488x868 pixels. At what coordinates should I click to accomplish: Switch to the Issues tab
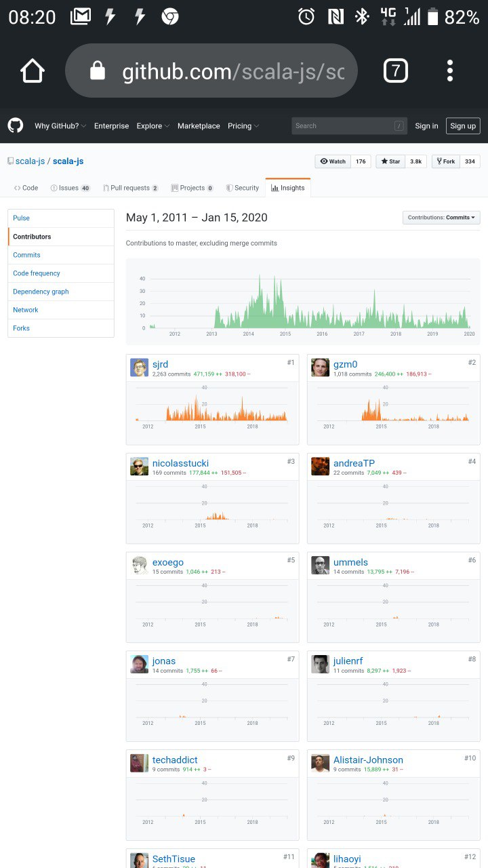pyautogui.click(x=70, y=188)
